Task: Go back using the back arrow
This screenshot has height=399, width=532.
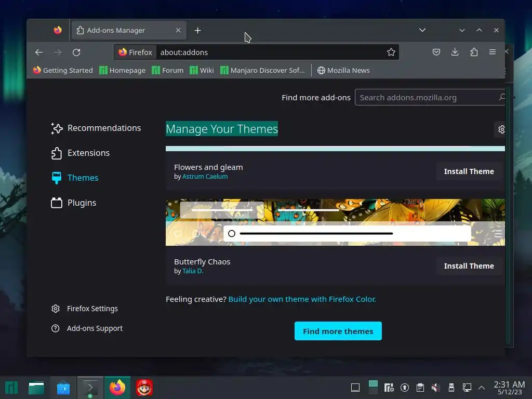Action: coord(38,52)
